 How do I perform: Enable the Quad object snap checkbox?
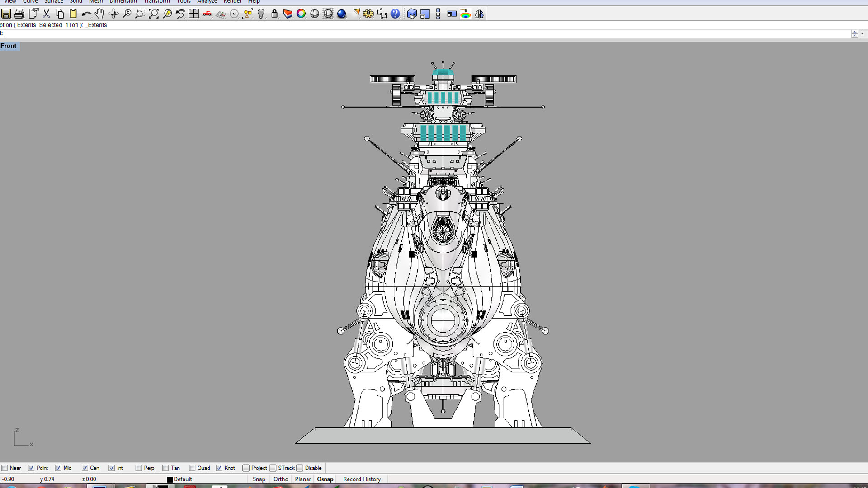tap(192, 468)
